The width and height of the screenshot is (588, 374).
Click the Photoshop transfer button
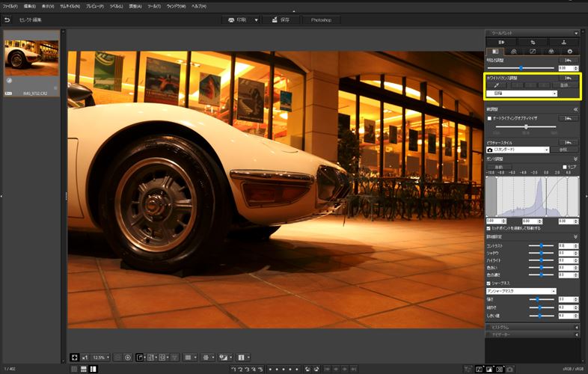322,20
